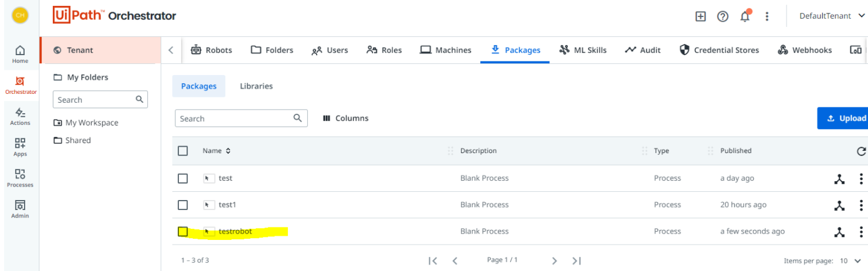This screenshot has height=271, width=868.
Task: Click the '20 hours ago' published cell
Action: click(x=743, y=205)
